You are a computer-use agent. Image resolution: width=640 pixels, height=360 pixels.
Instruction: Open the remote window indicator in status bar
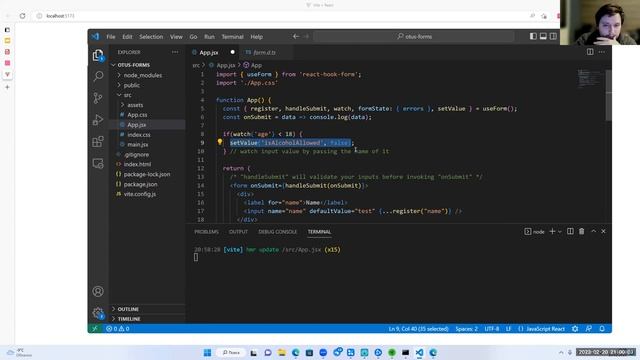[95, 329]
